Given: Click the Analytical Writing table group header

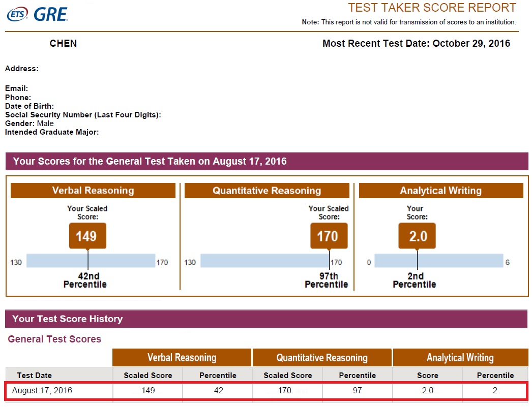Looking at the screenshot, I should pos(460,358).
